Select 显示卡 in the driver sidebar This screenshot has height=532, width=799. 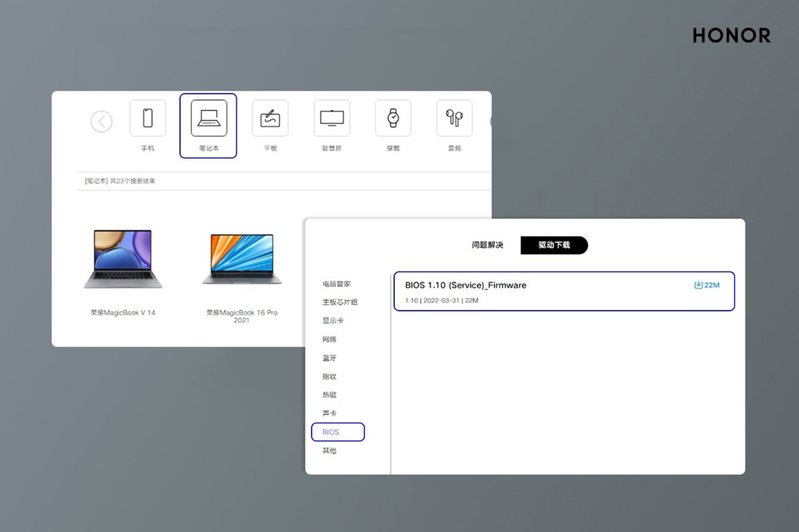(333, 320)
